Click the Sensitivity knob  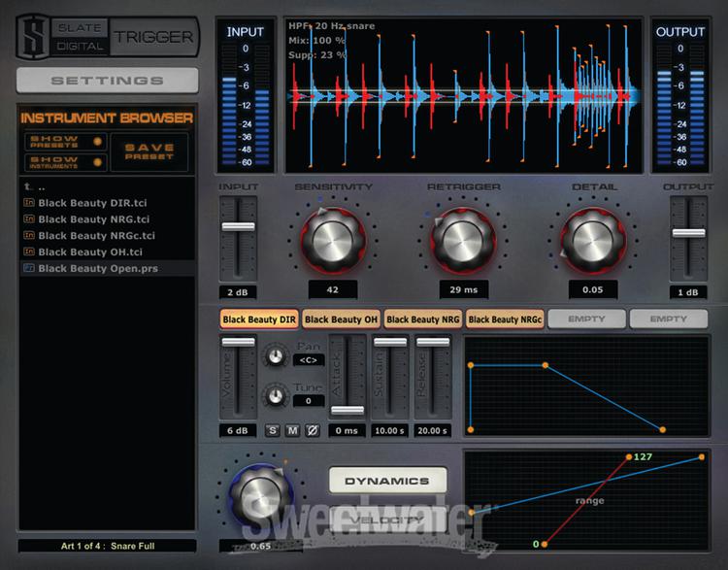[333, 241]
